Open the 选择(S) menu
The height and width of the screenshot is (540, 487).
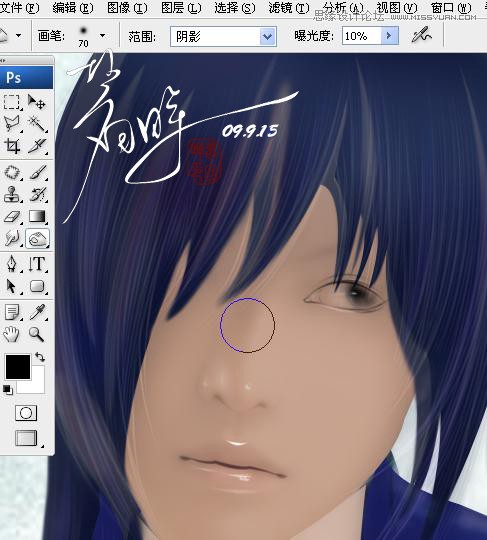point(235,8)
